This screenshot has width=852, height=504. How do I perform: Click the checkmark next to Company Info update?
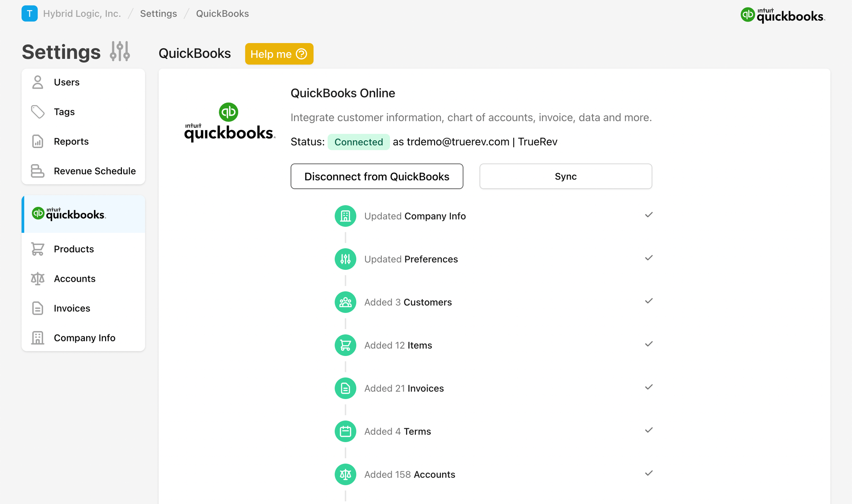[648, 215]
